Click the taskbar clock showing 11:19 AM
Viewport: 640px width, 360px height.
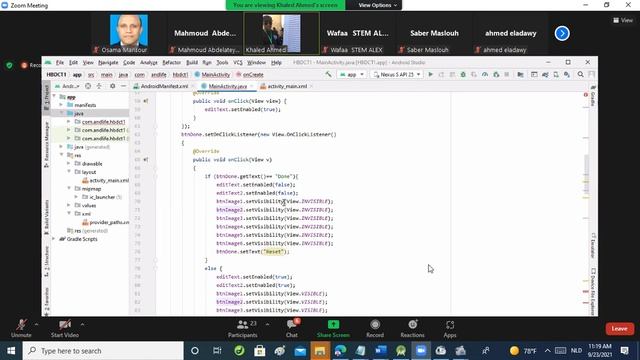click(600, 350)
